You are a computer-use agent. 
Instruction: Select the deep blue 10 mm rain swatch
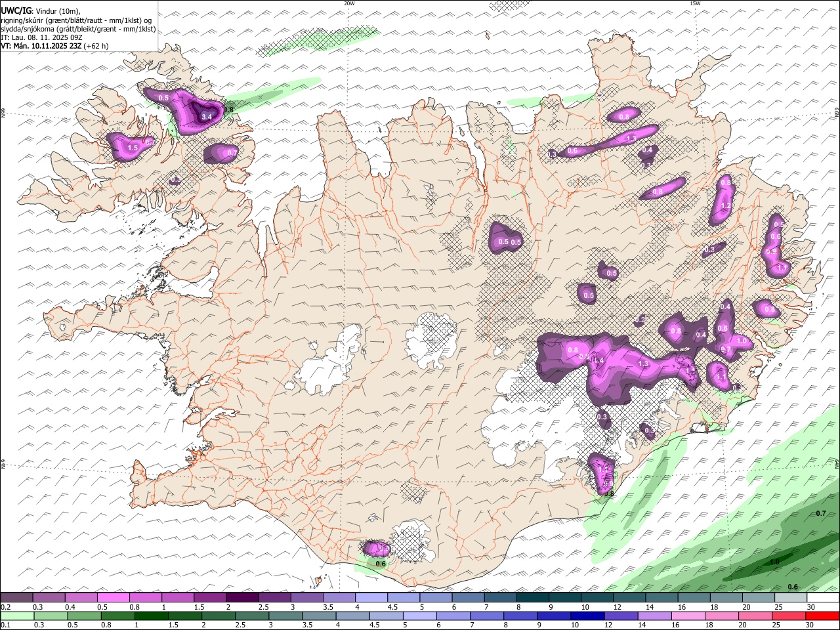586,616
